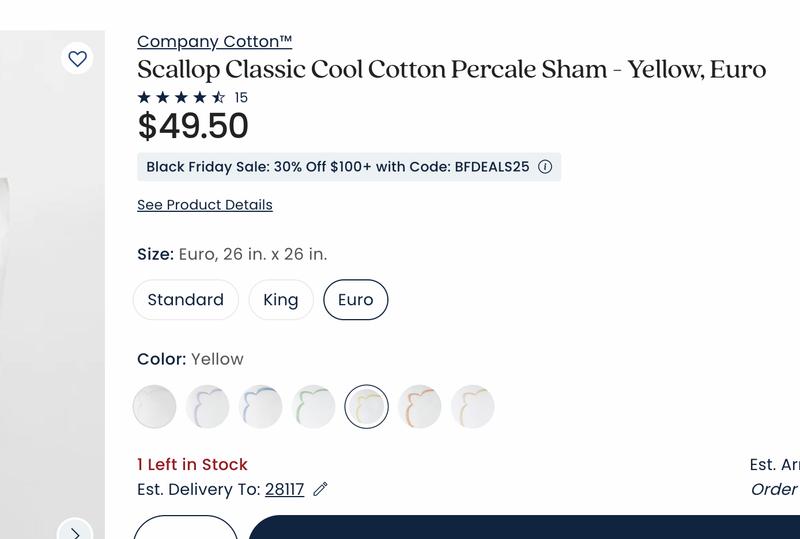Choose the coral orange scallop swatch
This screenshot has width=800, height=539.
pos(420,407)
